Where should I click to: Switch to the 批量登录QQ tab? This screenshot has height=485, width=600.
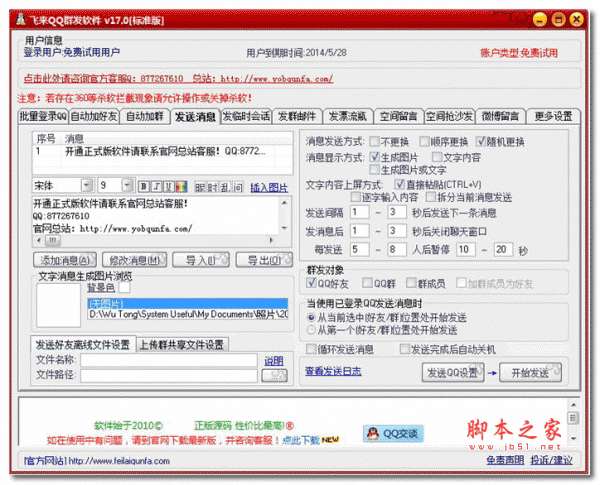point(43,116)
